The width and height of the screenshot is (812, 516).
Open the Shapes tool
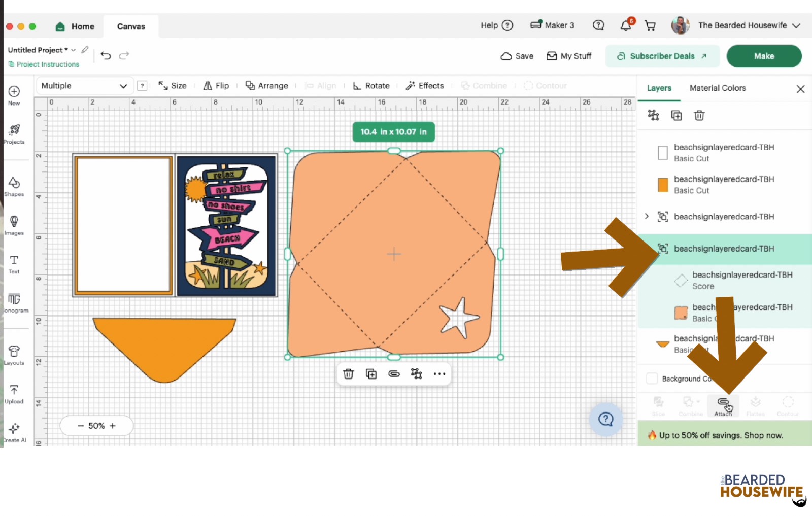tap(14, 186)
